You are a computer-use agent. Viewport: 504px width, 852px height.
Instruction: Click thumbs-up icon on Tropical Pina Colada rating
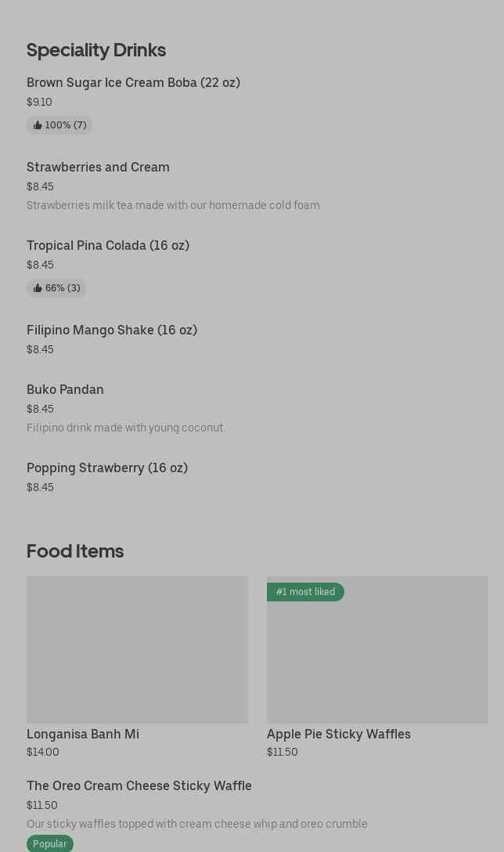tap(38, 288)
